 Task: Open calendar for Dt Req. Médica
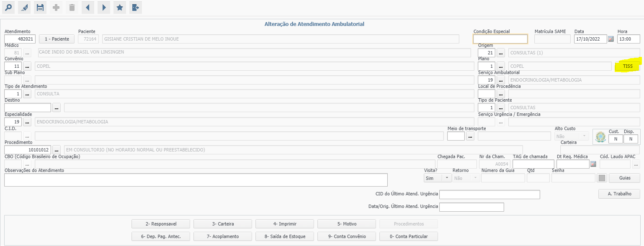pos(593,164)
